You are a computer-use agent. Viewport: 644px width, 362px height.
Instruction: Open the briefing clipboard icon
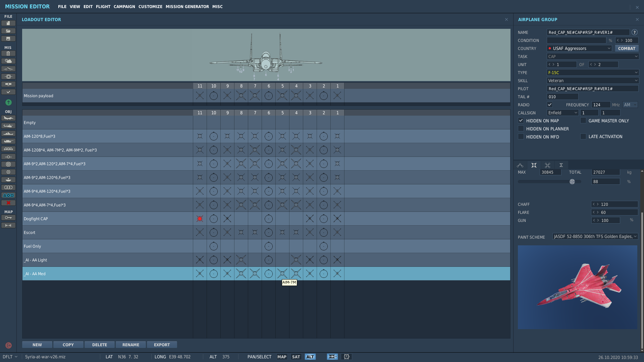[x=8, y=53]
